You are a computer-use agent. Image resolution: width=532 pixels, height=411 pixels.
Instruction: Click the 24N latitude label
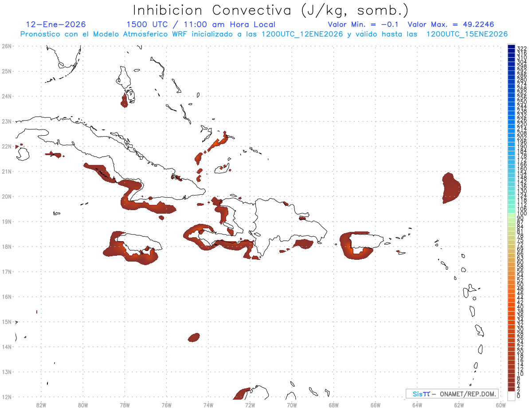[x=7, y=96]
